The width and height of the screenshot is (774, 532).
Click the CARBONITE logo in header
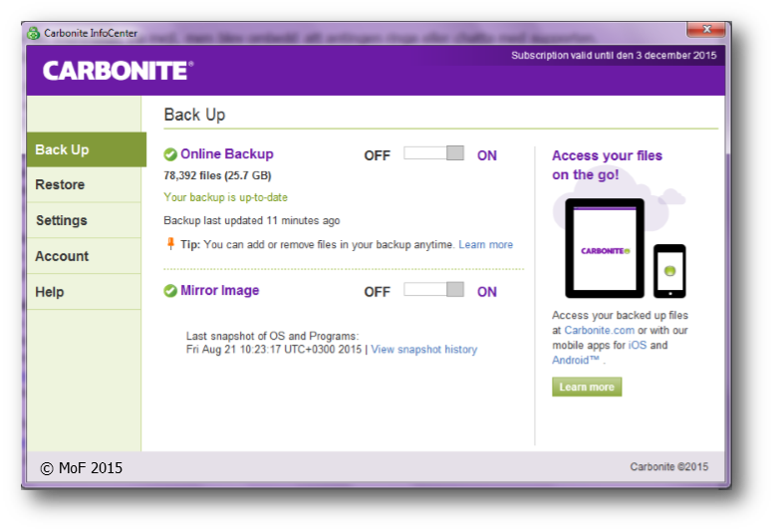pos(117,71)
